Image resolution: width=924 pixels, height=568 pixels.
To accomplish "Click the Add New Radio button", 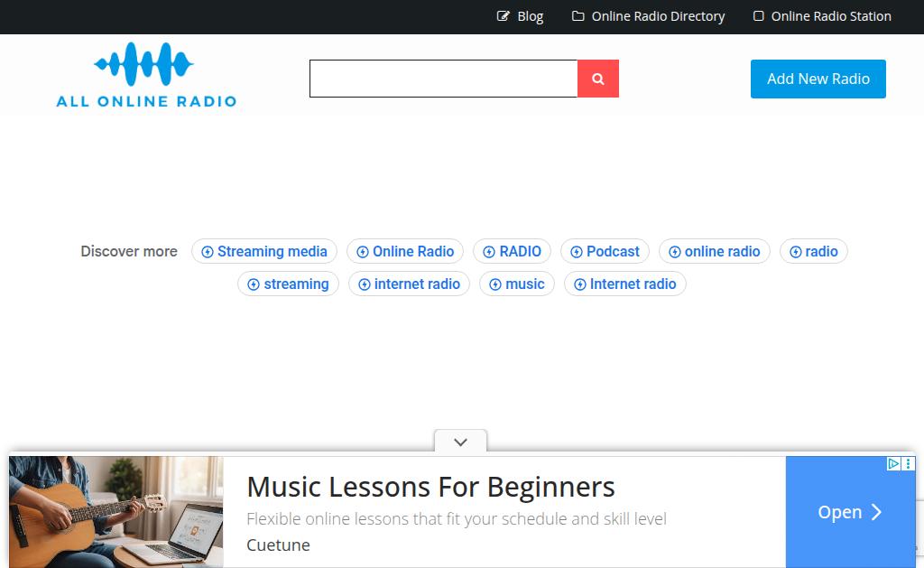I will pyautogui.click(x=818, y=79).
